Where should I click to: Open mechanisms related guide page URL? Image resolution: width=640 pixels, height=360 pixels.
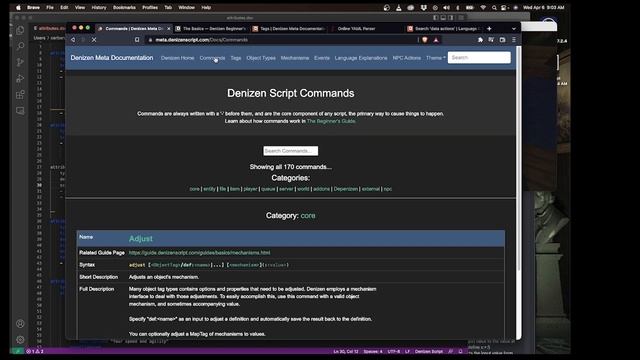pyautogui.click(x=200, y=253)
